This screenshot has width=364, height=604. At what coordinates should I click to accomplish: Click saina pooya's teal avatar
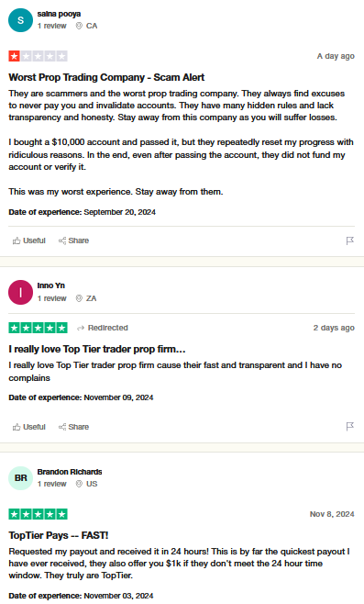pyautogui.click(x=20, y=20)
